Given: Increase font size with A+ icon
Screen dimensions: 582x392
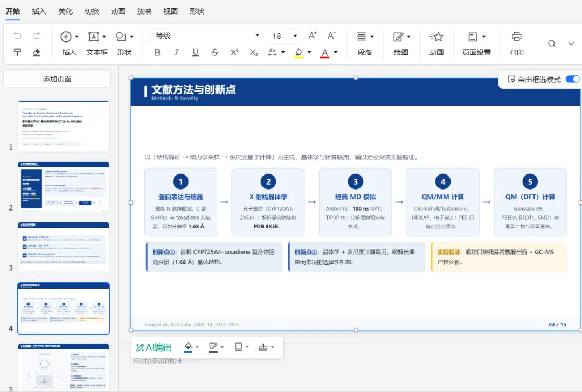Looking at the screenshot, I should pos(313,36).
